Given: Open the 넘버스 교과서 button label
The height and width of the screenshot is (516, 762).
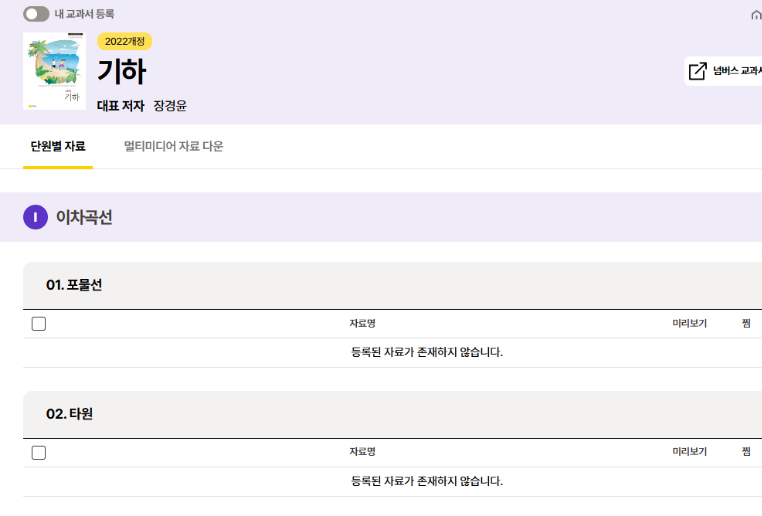Looking at the screenshot, I should (737, 71).
